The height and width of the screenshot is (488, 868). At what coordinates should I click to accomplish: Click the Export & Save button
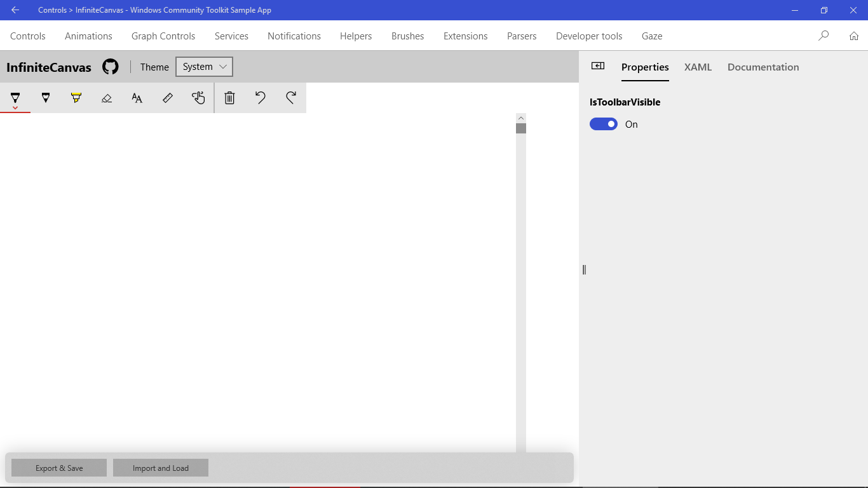[x=59, y=468]
